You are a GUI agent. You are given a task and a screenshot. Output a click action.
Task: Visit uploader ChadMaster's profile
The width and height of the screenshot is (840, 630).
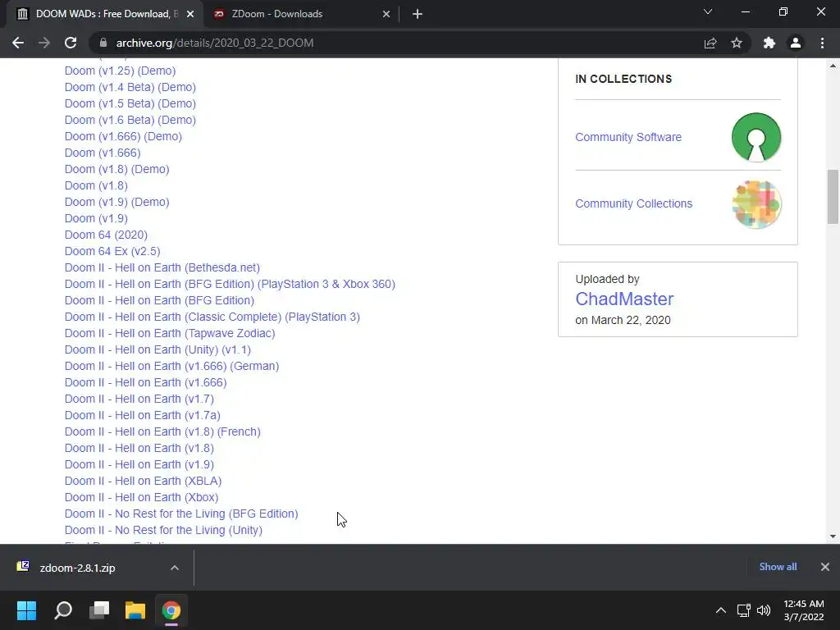(624, 299)
